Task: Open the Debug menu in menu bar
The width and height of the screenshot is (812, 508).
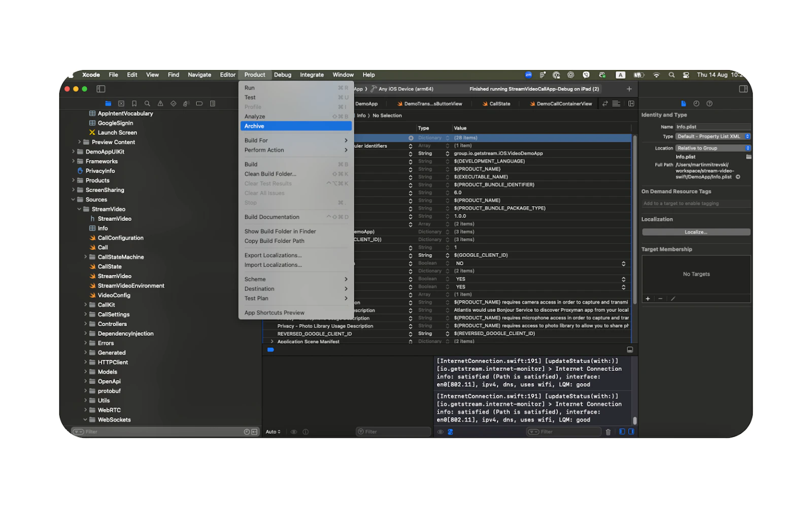Action: [x=283, y=75]
